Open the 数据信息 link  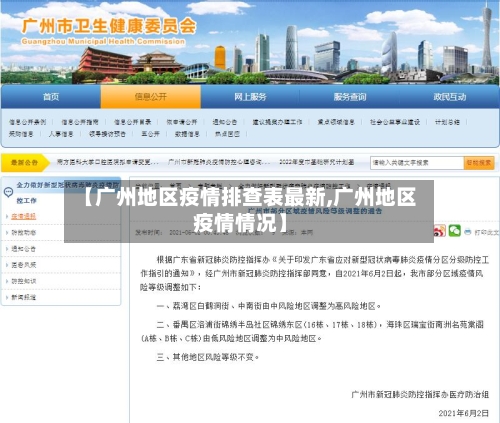point(187,134)
